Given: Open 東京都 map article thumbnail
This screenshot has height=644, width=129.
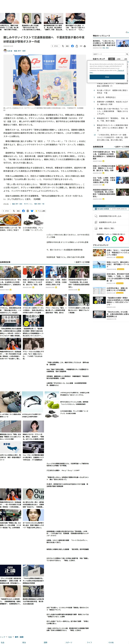Looking at the screenshot, I should [x=11, y=447].
